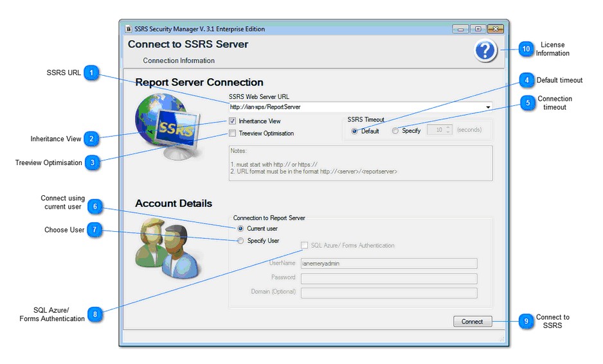This screenshot has height=364, width=603.
Task: Maximize the SSRS Security Manager window
Action: pos(478,29)
